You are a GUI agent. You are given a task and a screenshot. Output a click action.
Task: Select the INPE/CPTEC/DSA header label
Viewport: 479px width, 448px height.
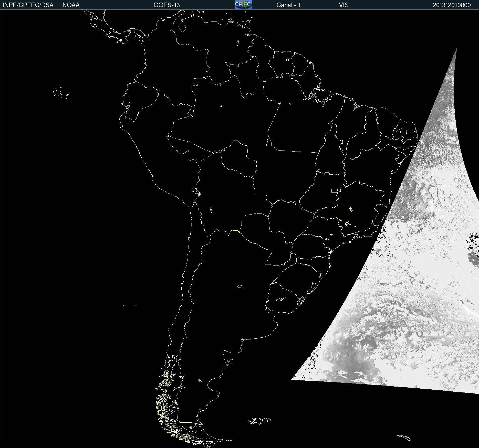[28, 5]
